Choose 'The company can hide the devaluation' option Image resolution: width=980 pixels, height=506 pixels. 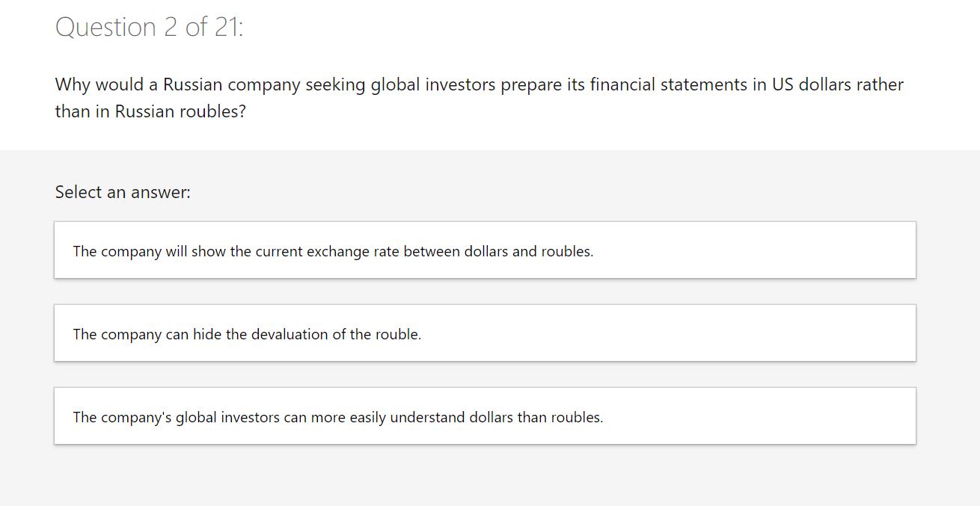coord(247,334)
